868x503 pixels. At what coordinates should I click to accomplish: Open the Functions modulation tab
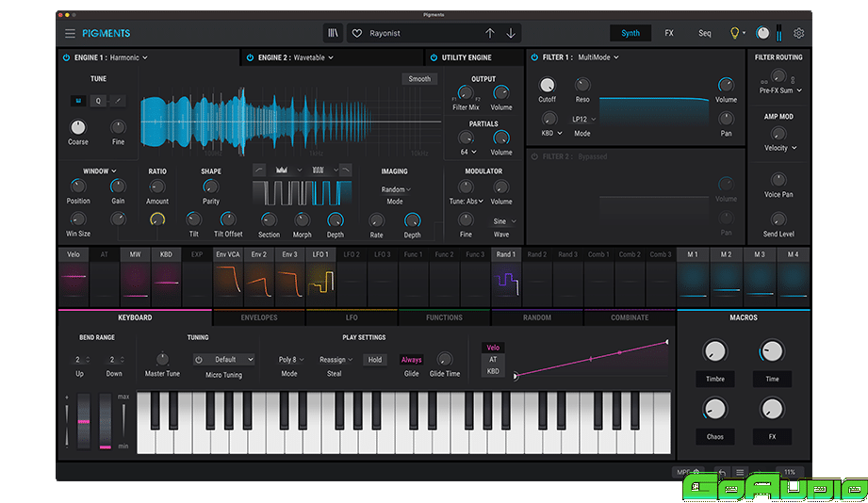click(x=444, y=317)
